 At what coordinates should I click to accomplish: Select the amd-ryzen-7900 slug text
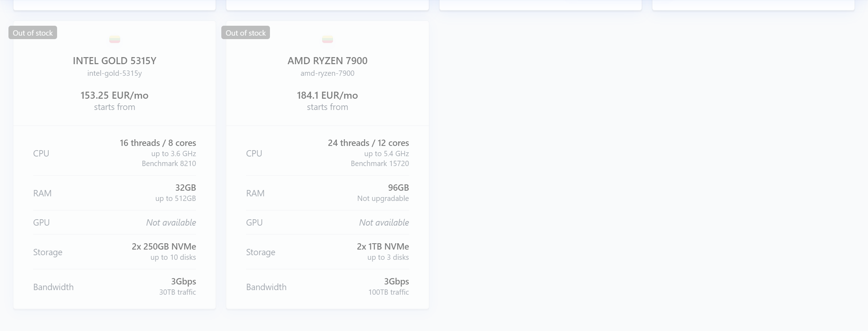327,73
